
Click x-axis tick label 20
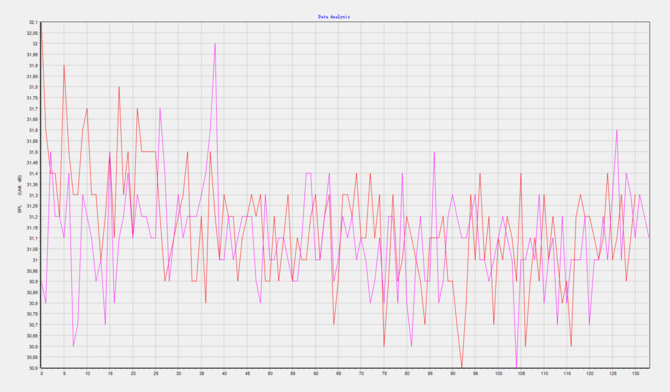click(x=133, y=374)
